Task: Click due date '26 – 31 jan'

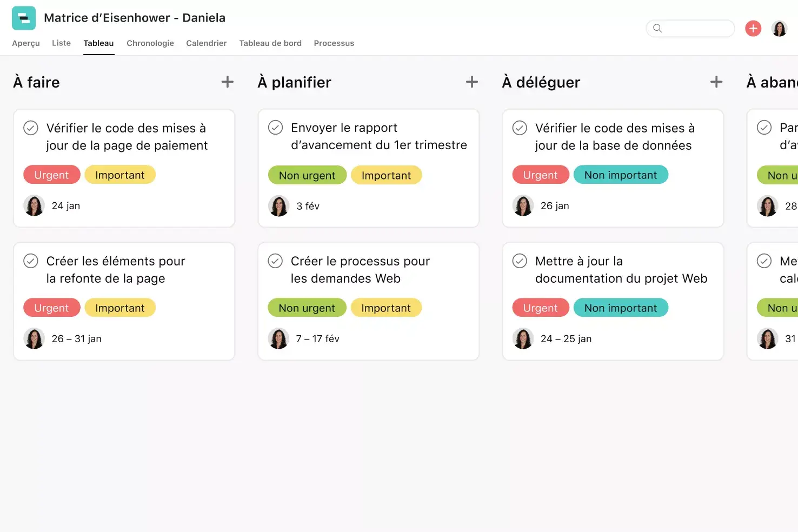Action: (77, 338)
